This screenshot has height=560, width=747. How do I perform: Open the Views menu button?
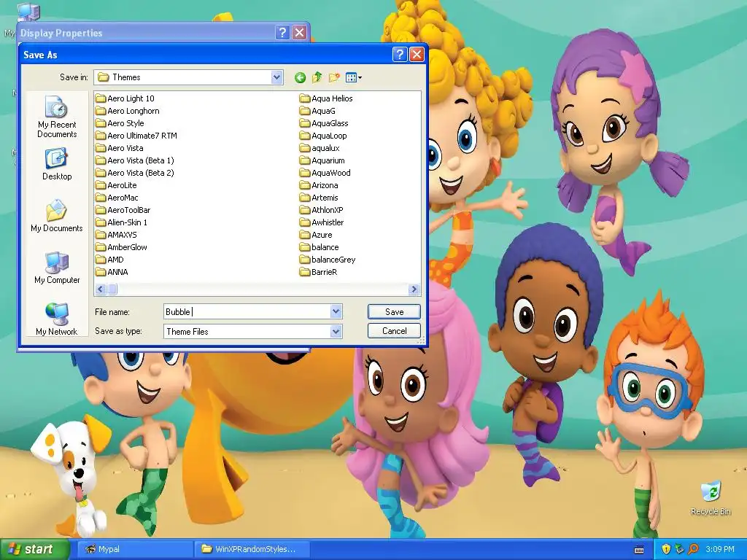354,77
